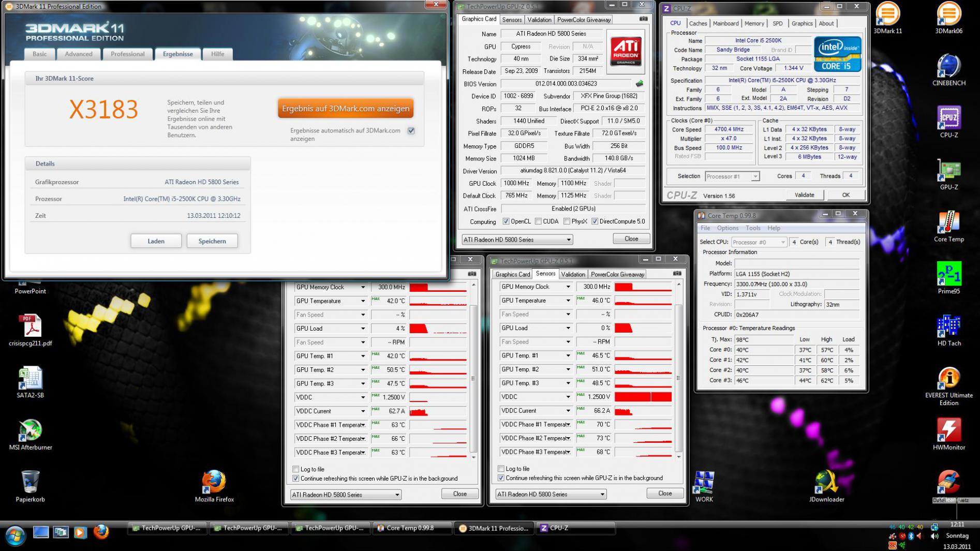Switch to the Basic tab in 3DMark 11

tap(39, 54)
